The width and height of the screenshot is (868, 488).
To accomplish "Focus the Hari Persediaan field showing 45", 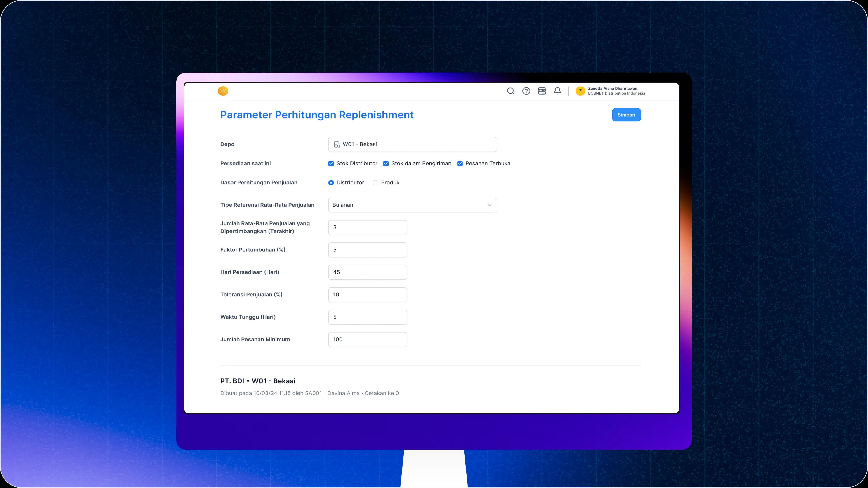I will pos(367,272).
